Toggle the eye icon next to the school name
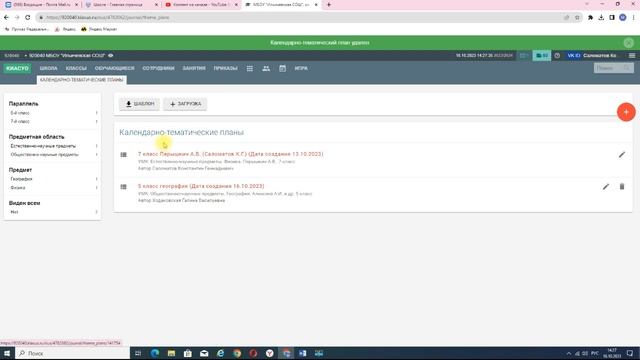This screenshot has height=360, width=640. pyautogui.click(x=111, y=56)
